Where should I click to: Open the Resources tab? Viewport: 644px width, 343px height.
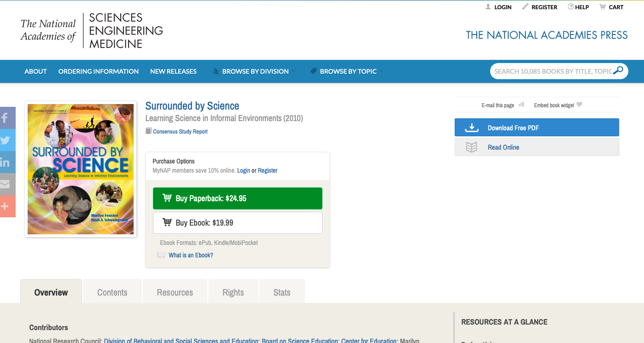pos(175,292)
